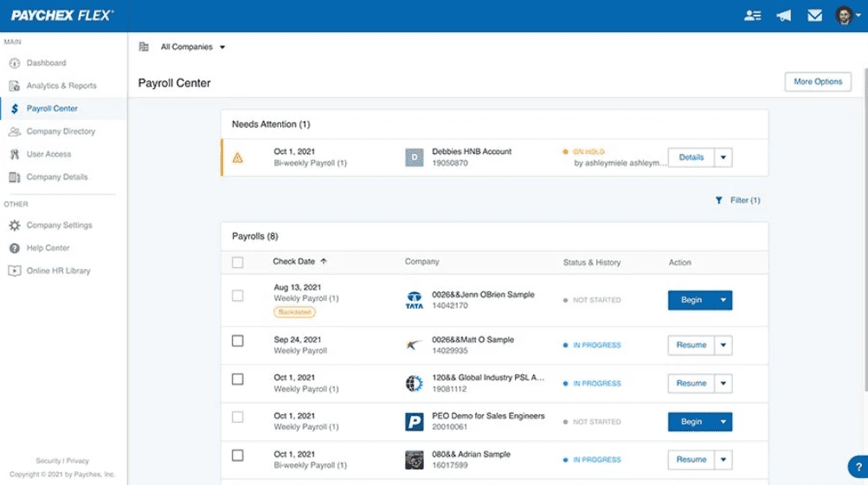Click the Company Details building icon

click(x=15, y=177)
